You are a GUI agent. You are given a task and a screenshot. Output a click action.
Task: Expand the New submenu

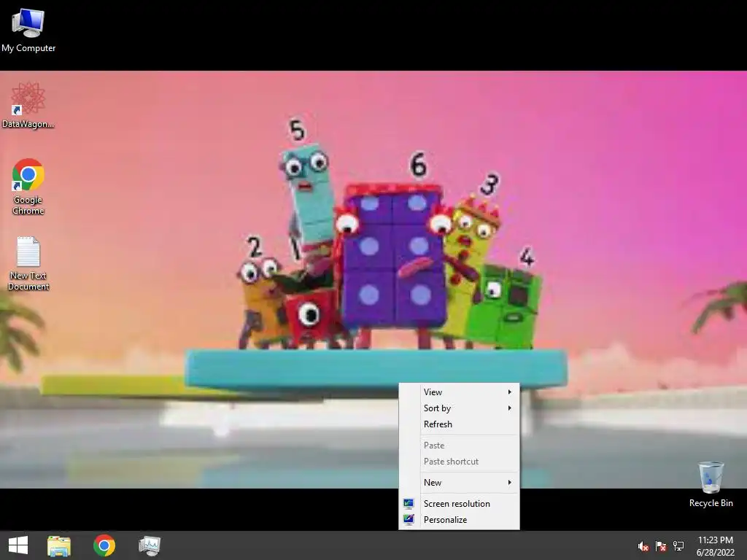coord(460,483)
